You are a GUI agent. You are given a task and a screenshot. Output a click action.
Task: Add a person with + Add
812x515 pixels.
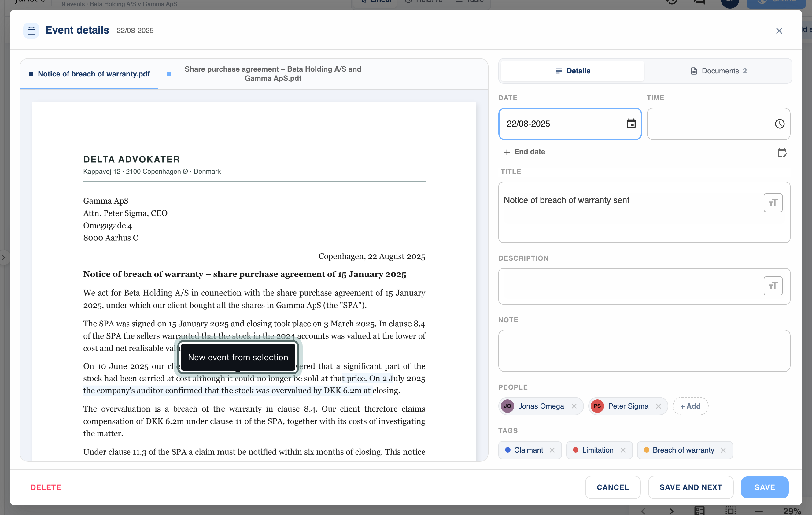(690, 406)
